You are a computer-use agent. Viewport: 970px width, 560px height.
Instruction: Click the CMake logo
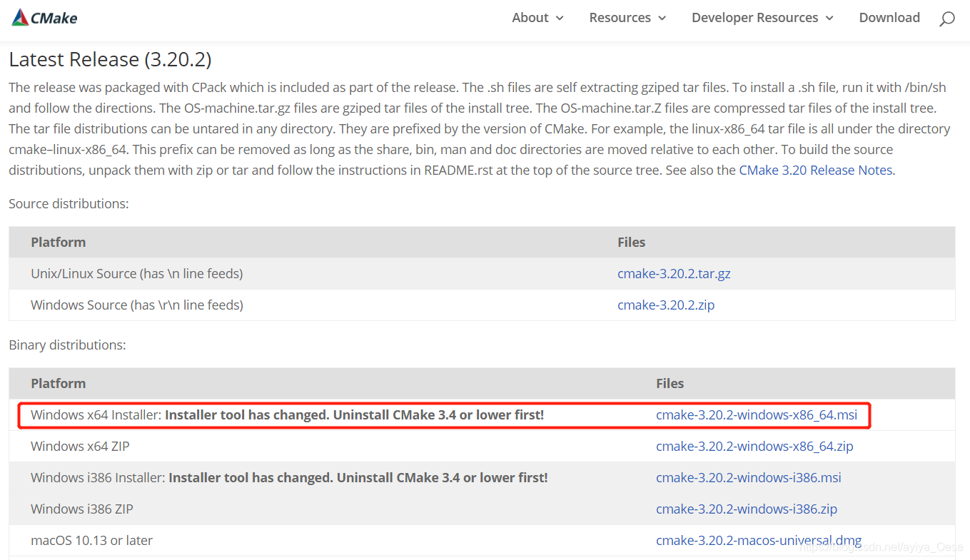(44, 18)
